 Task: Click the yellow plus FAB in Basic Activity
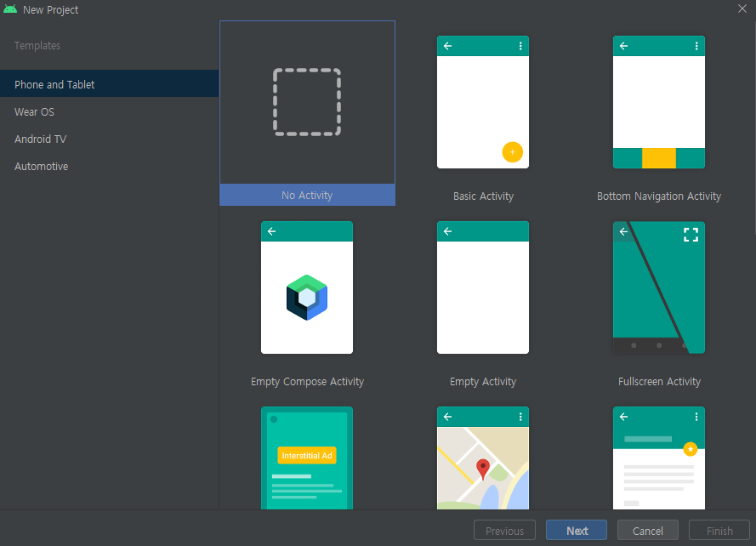pos(512,152)
